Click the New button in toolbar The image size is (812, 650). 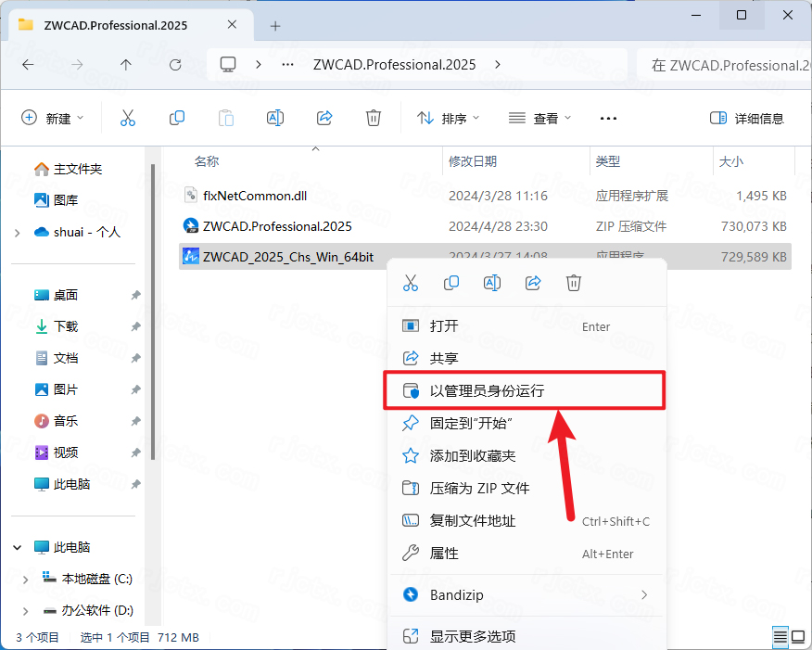[x=53, y=118]
